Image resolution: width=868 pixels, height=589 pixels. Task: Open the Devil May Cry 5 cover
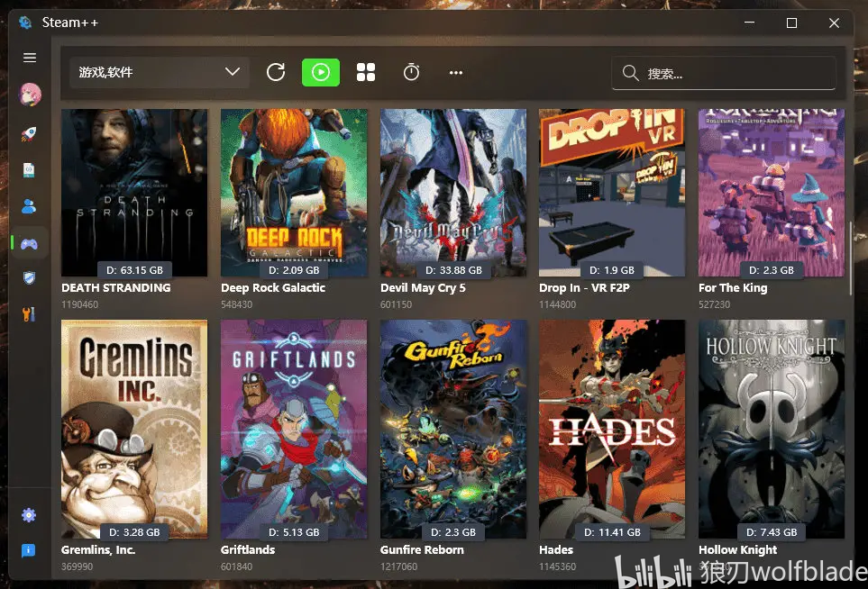(453, 193)
